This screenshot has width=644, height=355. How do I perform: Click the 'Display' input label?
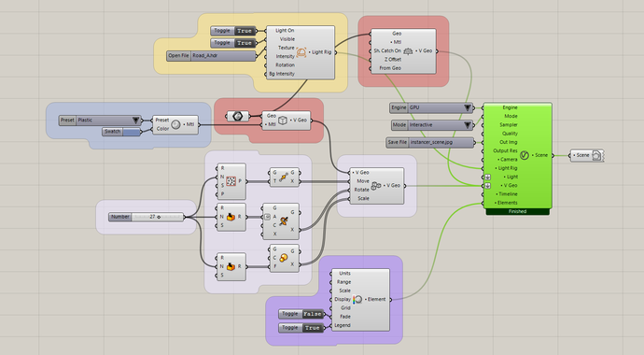[x=343, y=300]
